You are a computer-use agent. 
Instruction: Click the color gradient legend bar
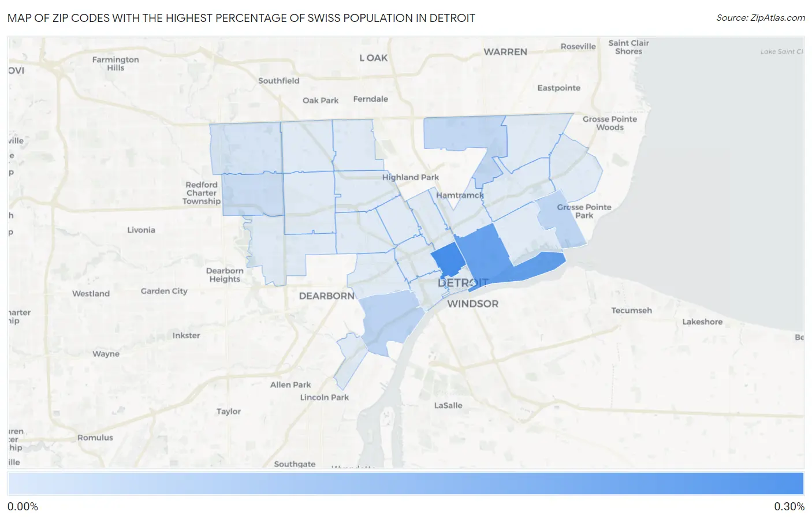(x=405, y=484)
